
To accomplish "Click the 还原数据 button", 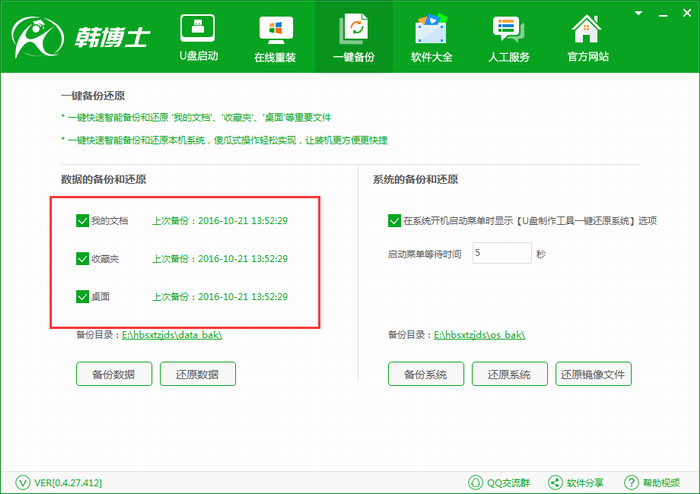I will pyautogui.click(x=198, y=374).
